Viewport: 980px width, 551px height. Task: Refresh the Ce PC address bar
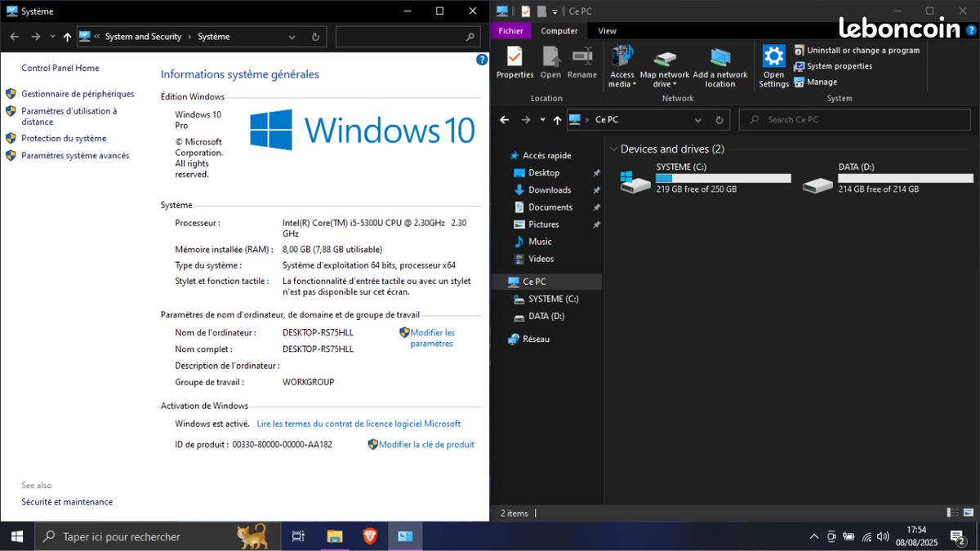click(x=719, y=120)
